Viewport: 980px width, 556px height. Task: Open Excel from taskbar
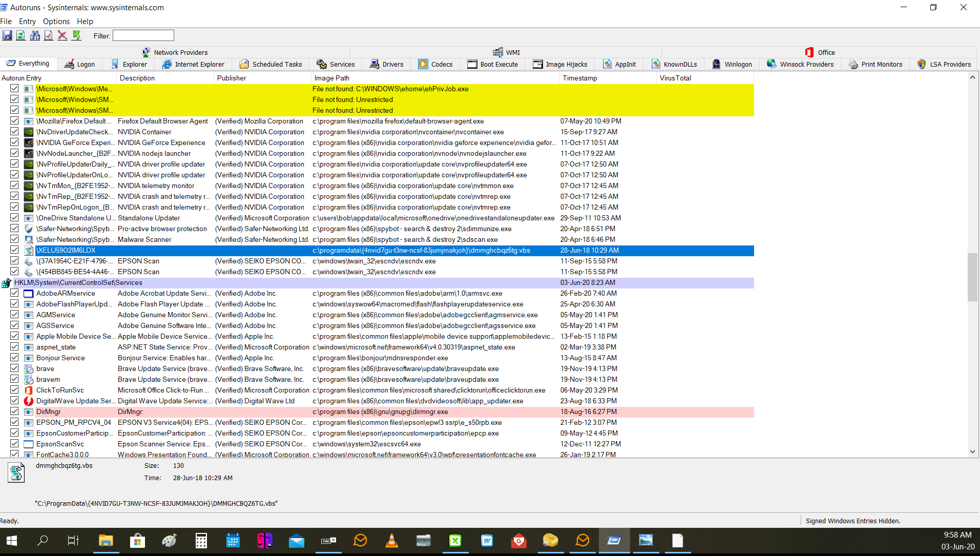pos(455,541)
